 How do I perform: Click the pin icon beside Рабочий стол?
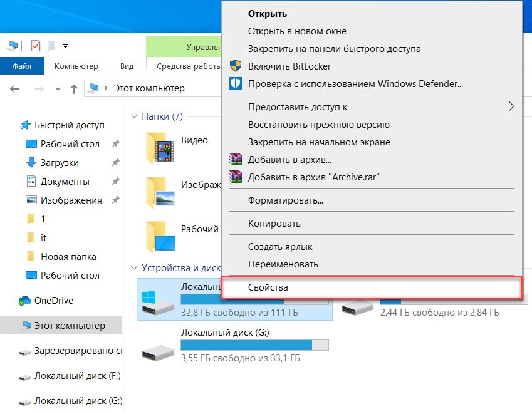point(116,144)
